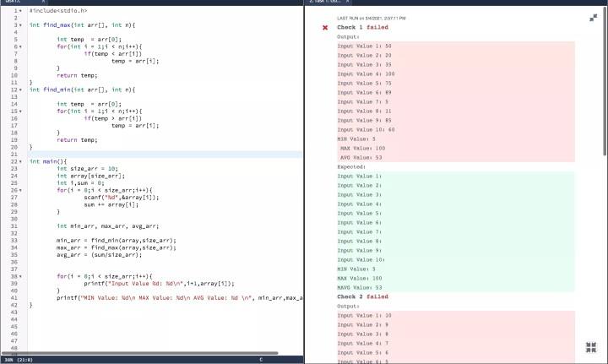Image resolution: width=608 pixels, height=364 pixels.
Task: Click 'MIN Value: 5' in the green expected block
Action: [x=356, y=269]
